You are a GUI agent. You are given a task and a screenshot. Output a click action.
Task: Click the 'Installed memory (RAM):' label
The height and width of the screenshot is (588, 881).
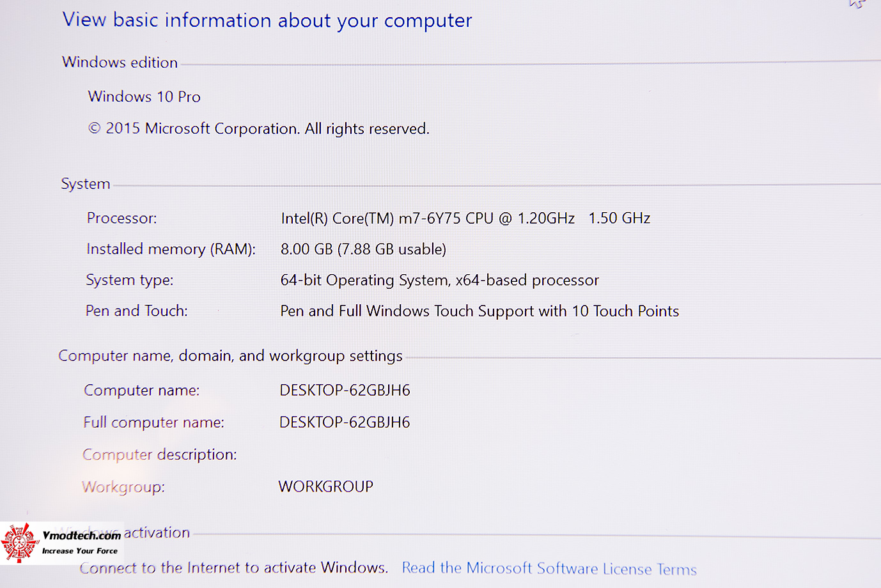[x=171, y=249]
